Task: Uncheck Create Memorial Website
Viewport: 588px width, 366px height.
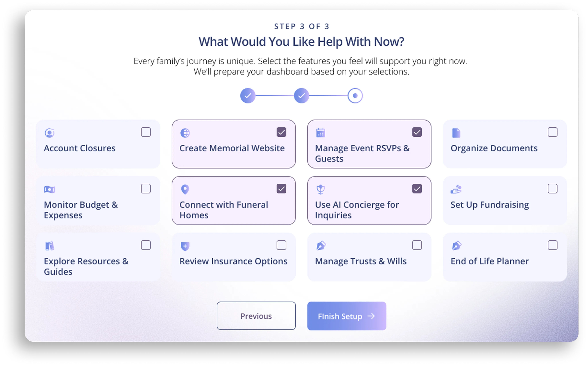Action: [281, 132]
